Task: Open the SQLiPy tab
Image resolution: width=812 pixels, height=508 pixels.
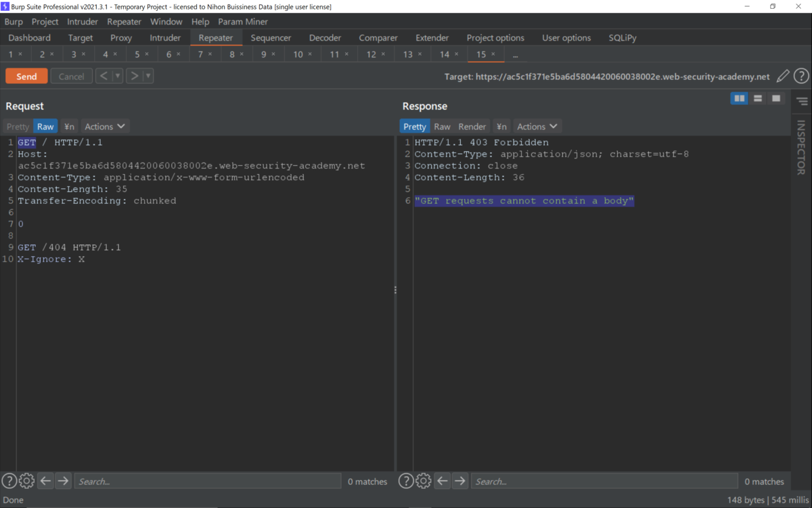Action: [623, 38]
